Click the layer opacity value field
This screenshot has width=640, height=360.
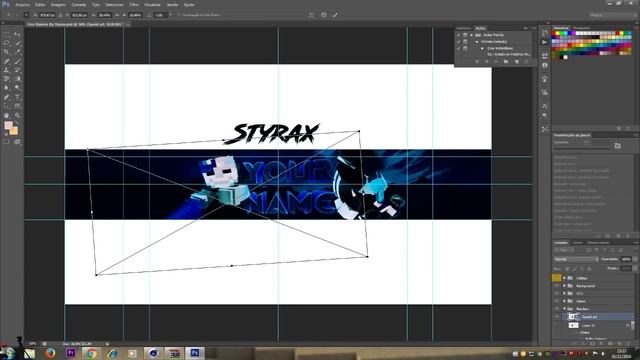point(626,259)
